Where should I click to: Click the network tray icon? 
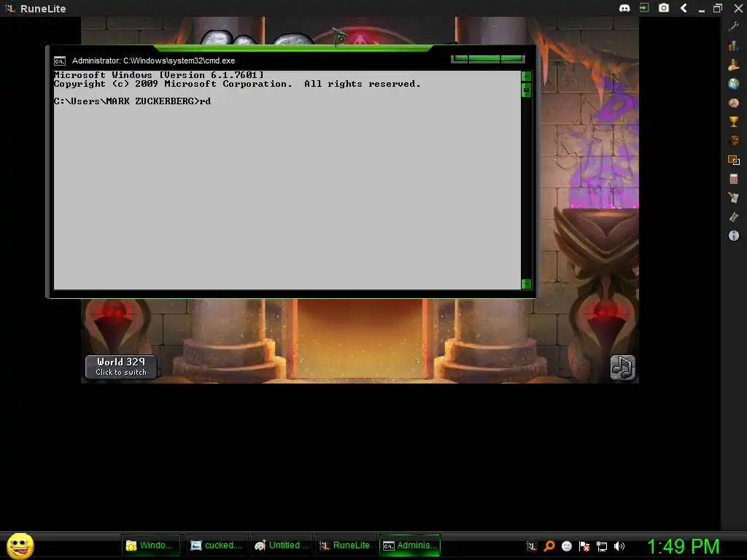coord(602,546)
